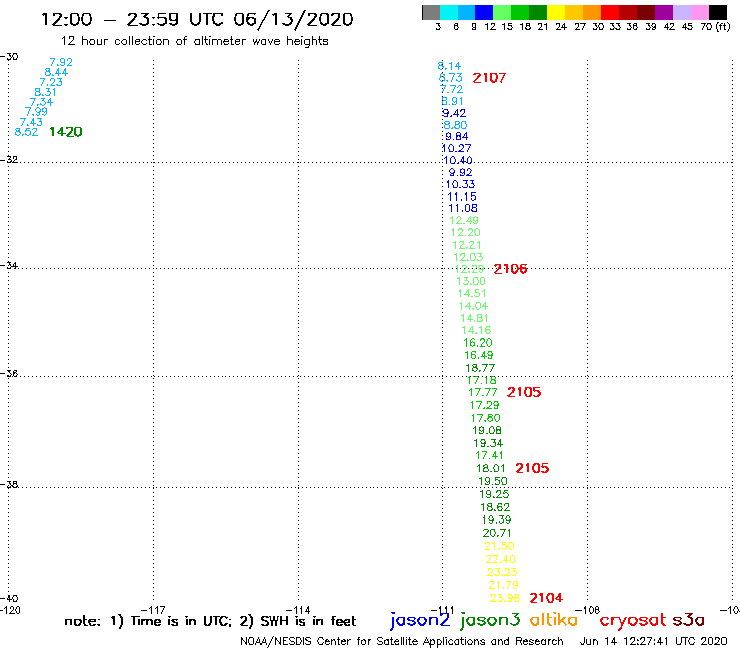
Task: Select the cryosat satellite label
Action: pyautogui.click(x=632, y=620)
